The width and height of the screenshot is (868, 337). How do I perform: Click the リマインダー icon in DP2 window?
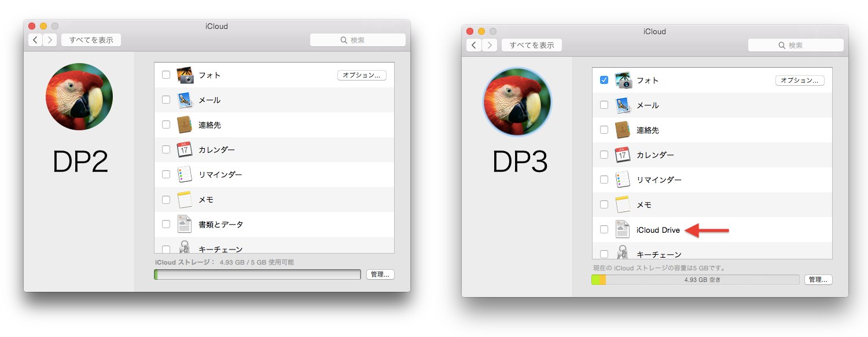185,175
